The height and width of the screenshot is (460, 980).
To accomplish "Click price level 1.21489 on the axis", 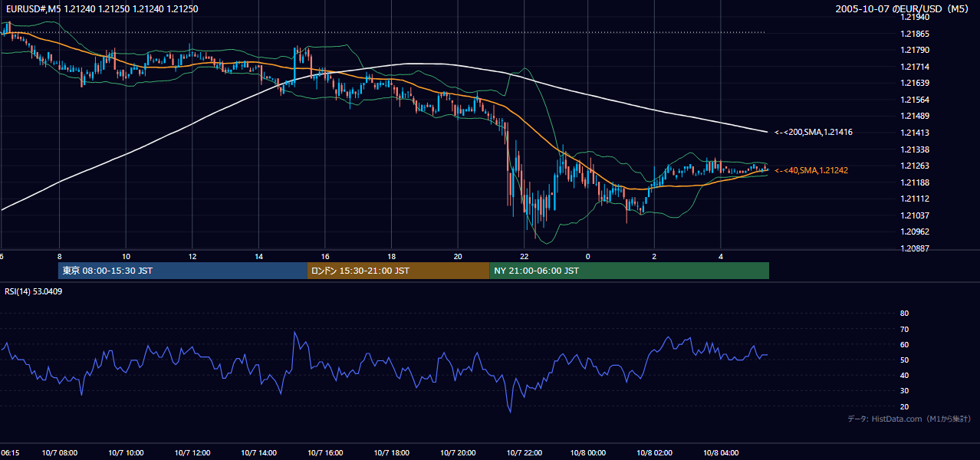I will [x=915, y=116].
